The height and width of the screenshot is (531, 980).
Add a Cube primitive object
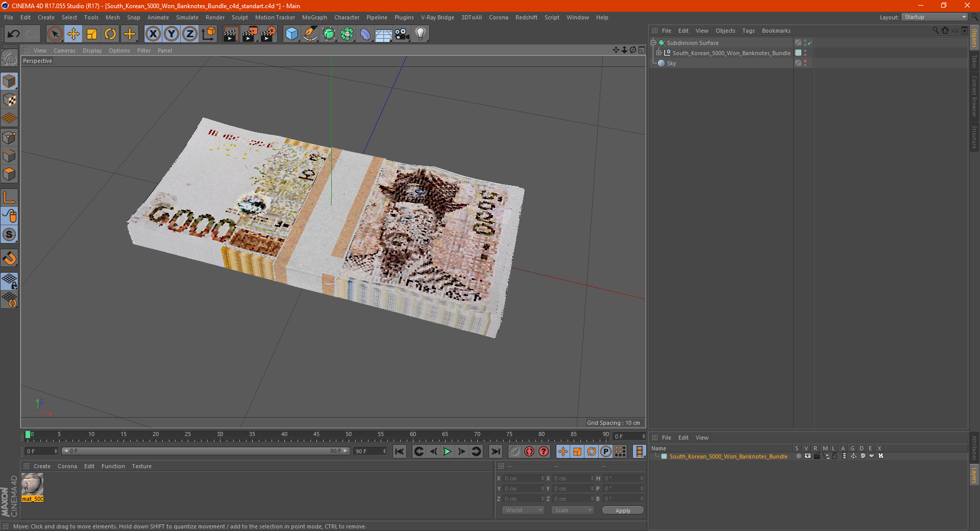pyautogui.click(x=292, y=34)
